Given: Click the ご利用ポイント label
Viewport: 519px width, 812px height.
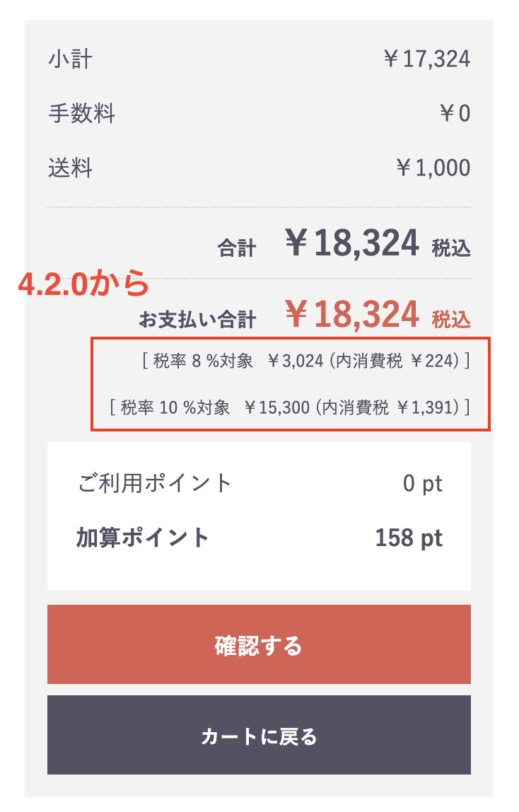Looking at the screenshot, I should click(x=154, y=483).
